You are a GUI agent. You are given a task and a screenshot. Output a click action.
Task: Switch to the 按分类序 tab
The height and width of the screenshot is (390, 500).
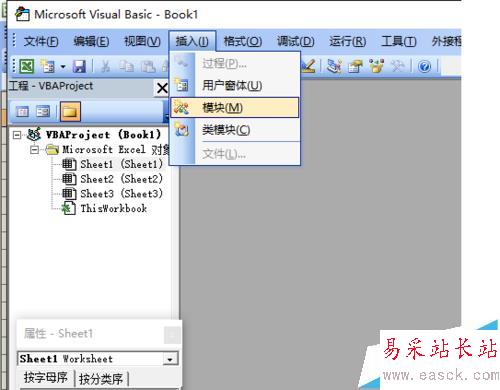point(101,379)
